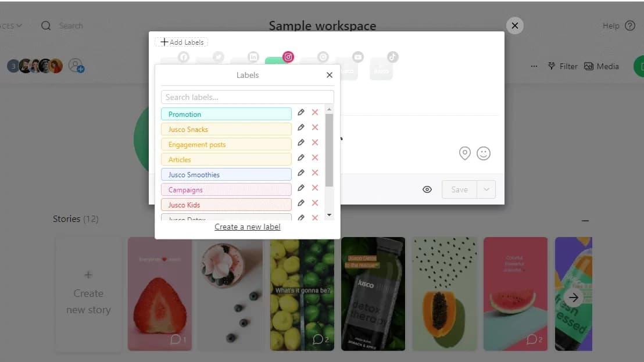Focus the Search labels input field
Viewport: 644px width, 362px height.
pyautogui.click(x=248, y=97)
